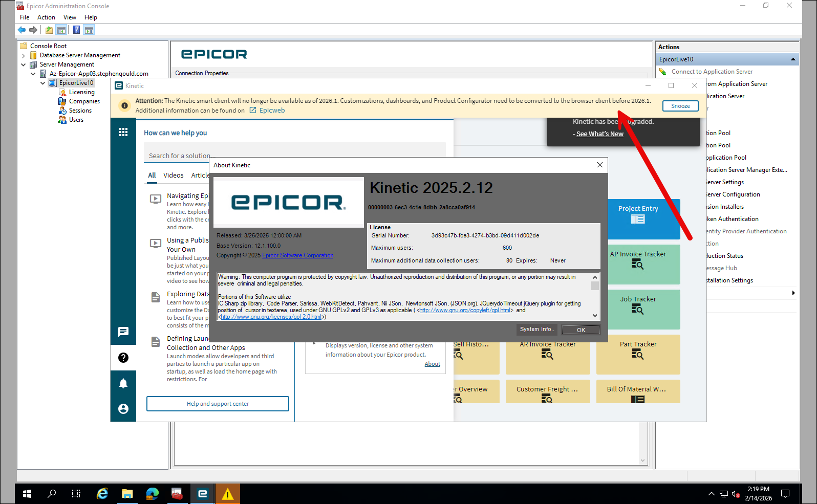Viewport: 817px width, 504px height.
Task: Open the Project Entry tile
Action: [x=638, y=219]
